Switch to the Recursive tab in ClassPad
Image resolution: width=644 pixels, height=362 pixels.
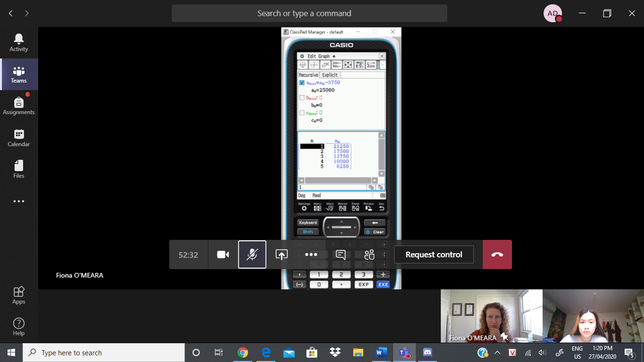pyautogui.click(x=309, y=75)
